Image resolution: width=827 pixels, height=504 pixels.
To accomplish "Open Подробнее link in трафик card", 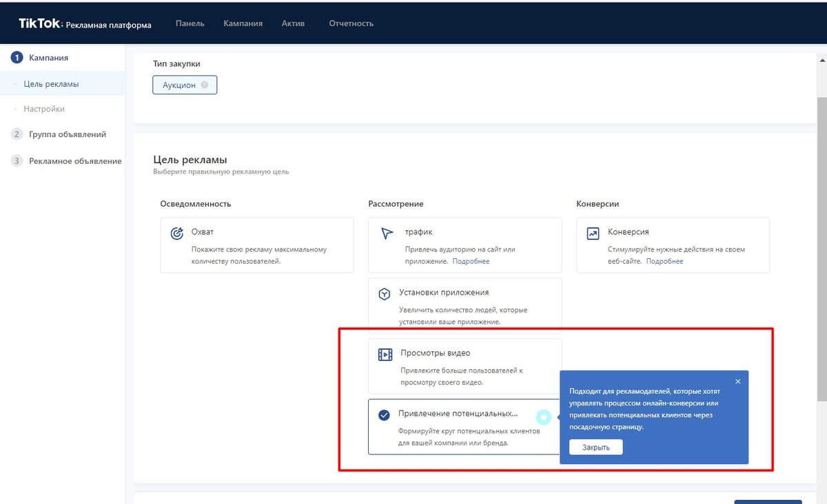I will click(471, 262).
